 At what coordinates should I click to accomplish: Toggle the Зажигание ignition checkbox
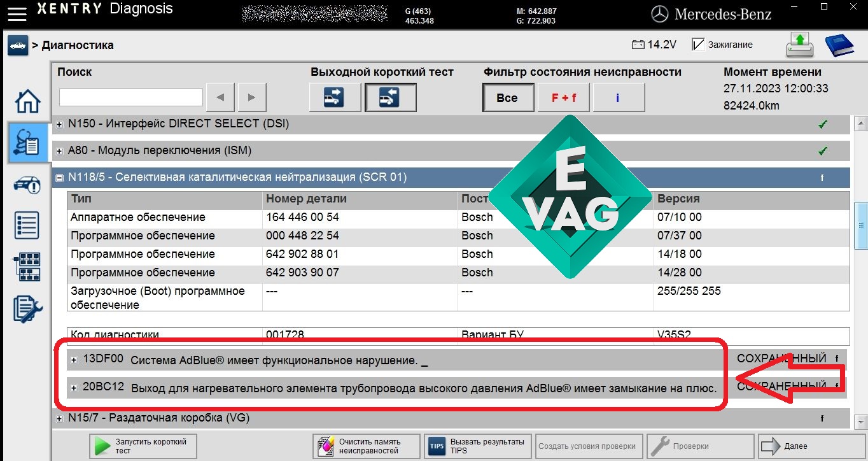pos(697,45)
